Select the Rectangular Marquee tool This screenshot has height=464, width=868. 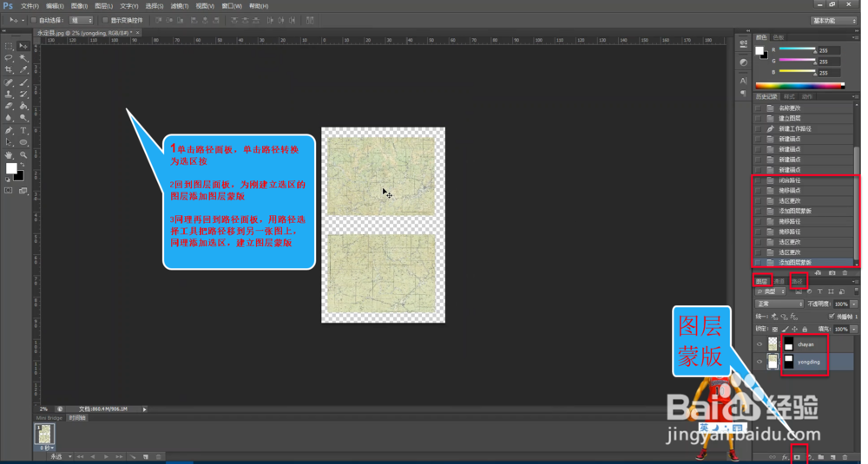(x=9, y=46)
